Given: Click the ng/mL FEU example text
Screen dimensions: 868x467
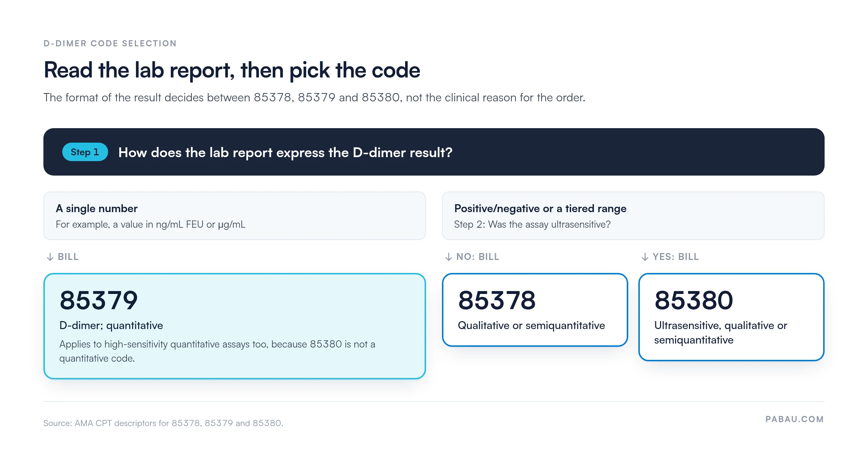Looking at the screenshot, I should pyautogui.click(x=150, y=224).
